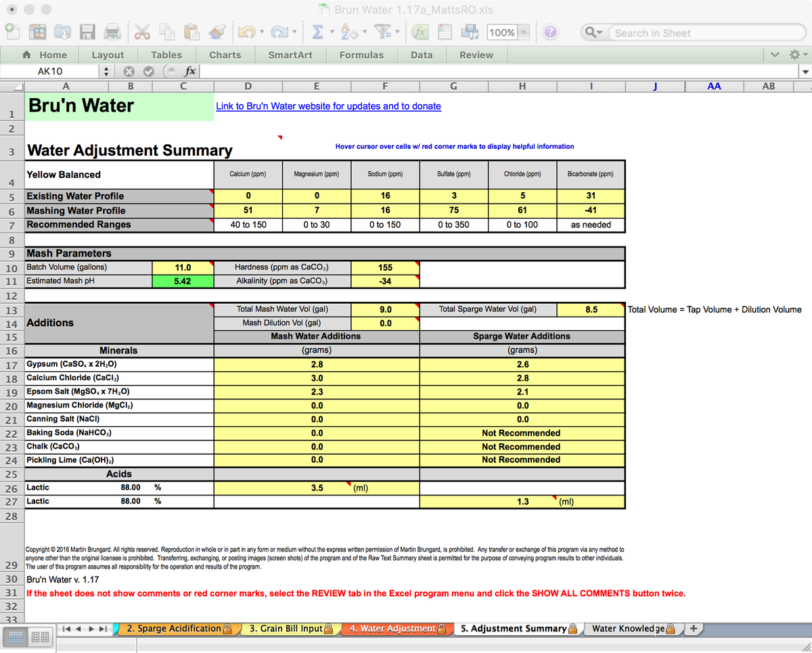Click the New workbook icon

pos(12,31)
